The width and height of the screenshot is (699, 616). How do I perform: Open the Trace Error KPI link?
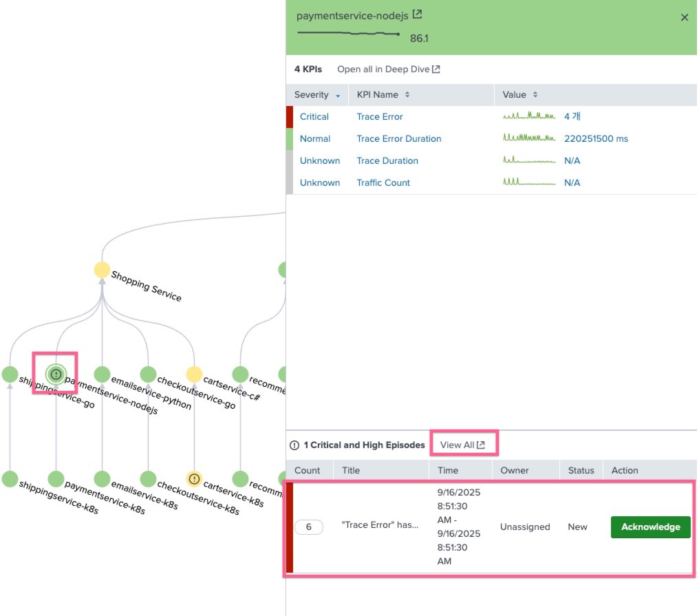(379, 116)
